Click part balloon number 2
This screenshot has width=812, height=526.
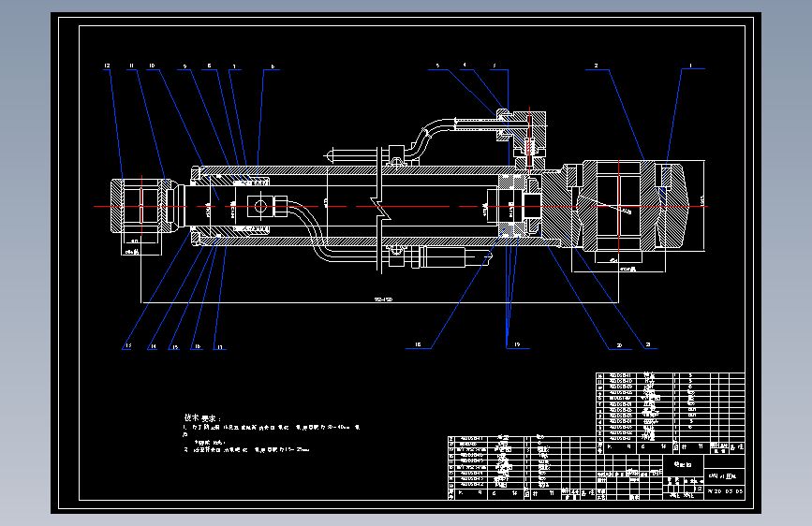(x=596, y=66)
